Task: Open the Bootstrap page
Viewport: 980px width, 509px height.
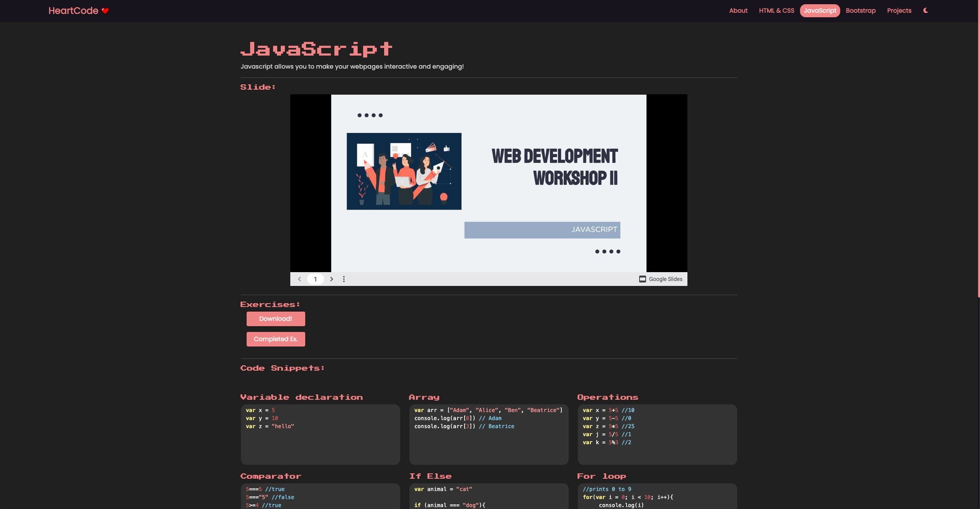Action: (x=860, y=10)
